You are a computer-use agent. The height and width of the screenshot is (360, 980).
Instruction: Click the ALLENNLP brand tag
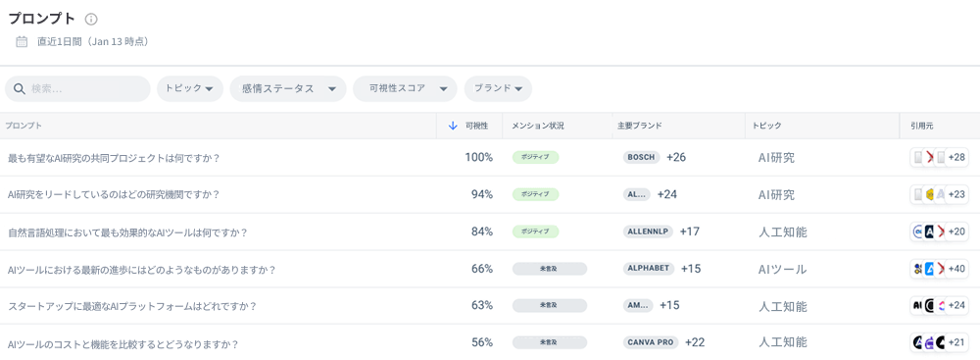[x=648, y=231]
